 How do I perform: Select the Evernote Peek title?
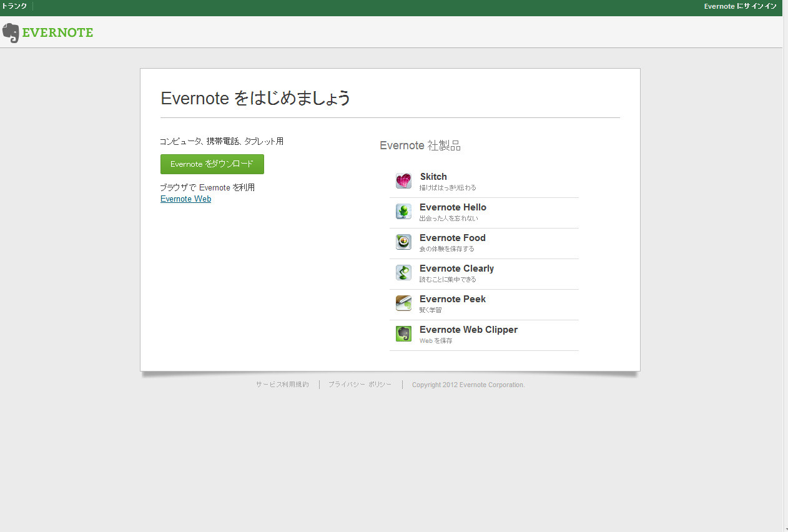(x=453, y=299)
